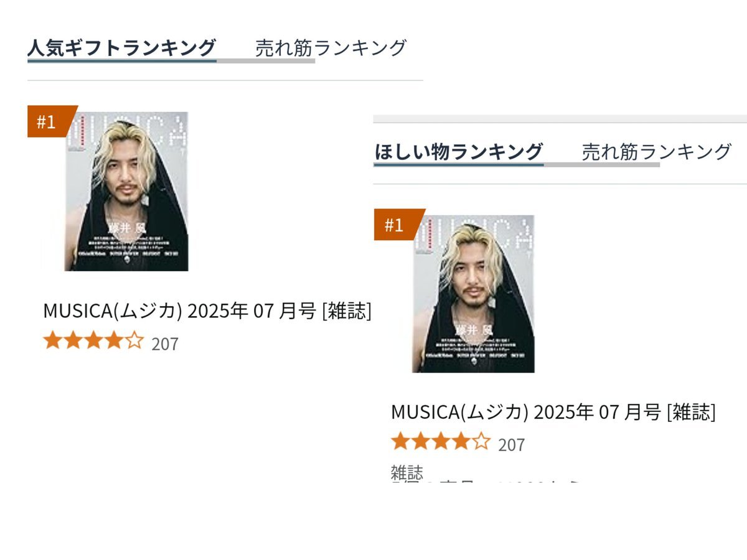Click the empty fifth star in ほしい物ランキング

coord(481,442)
